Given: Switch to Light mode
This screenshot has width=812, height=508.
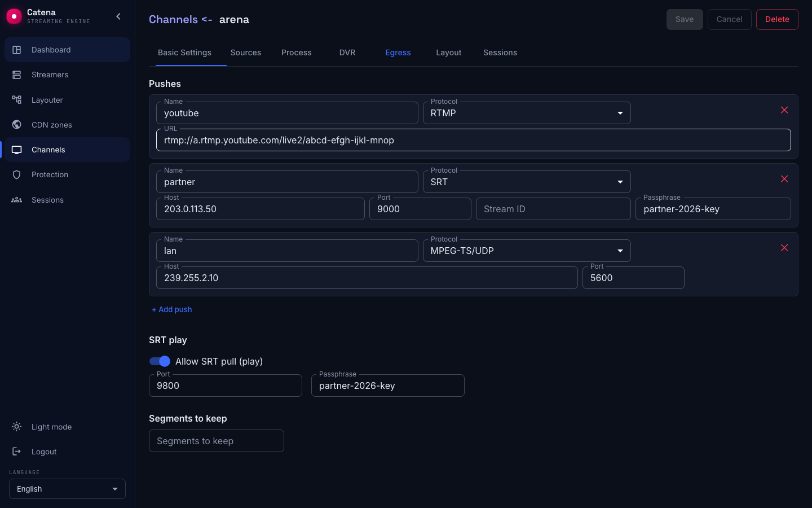Looking at the screenshot, I should [67, 427].
